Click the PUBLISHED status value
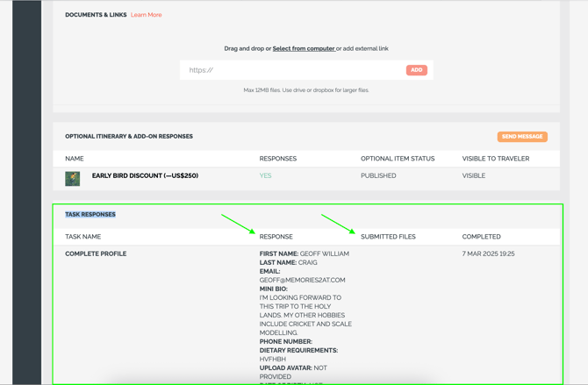 378,175
